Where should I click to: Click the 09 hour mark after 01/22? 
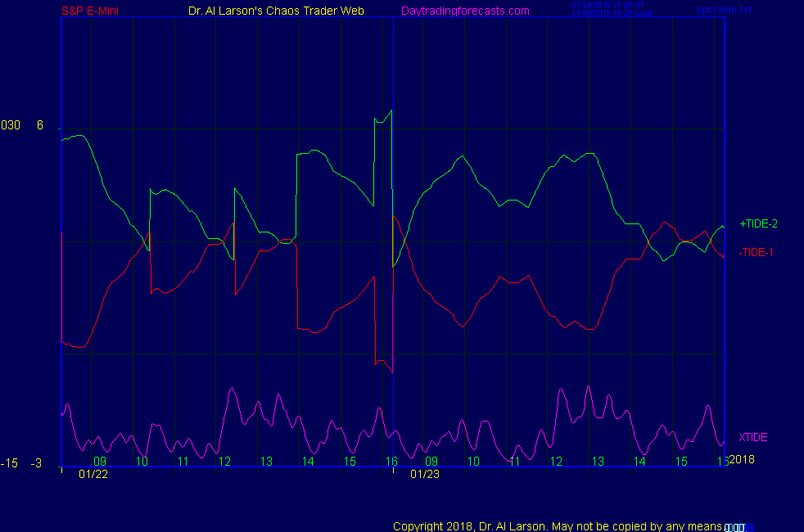(100, 462)
